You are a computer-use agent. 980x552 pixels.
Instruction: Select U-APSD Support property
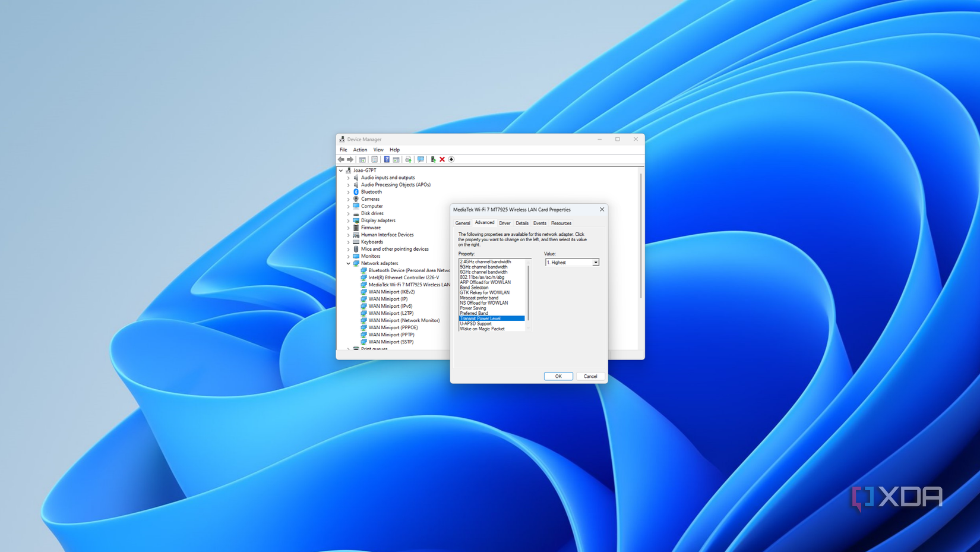click(492, 324)
